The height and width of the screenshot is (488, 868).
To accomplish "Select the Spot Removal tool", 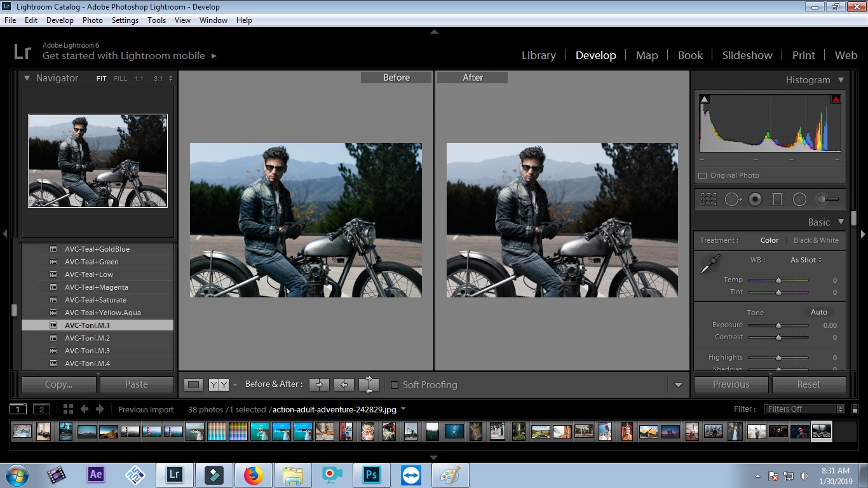I will pos(733,200).
